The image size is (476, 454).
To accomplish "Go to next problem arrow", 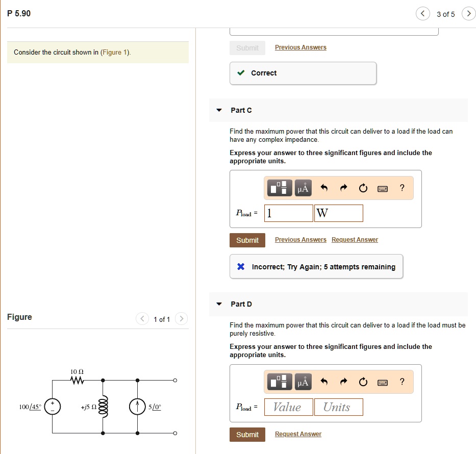I will pyautogui.click(x=468, y=14).
